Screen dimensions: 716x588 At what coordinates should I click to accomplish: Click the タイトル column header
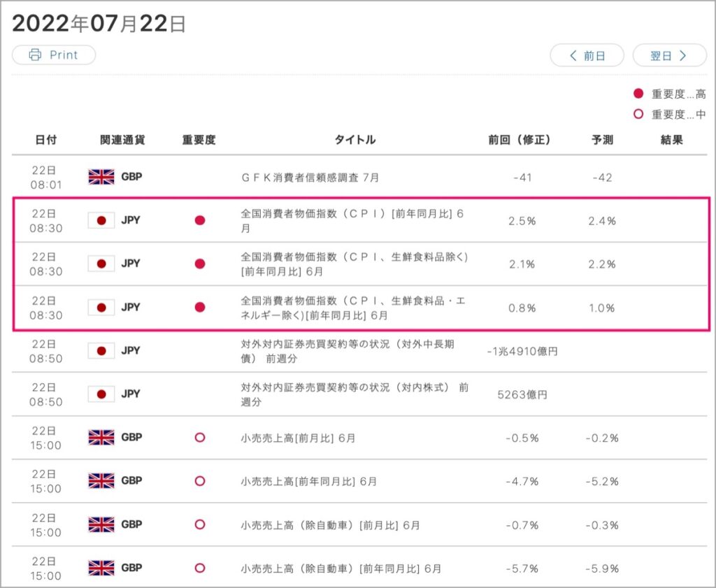(355, 140)
